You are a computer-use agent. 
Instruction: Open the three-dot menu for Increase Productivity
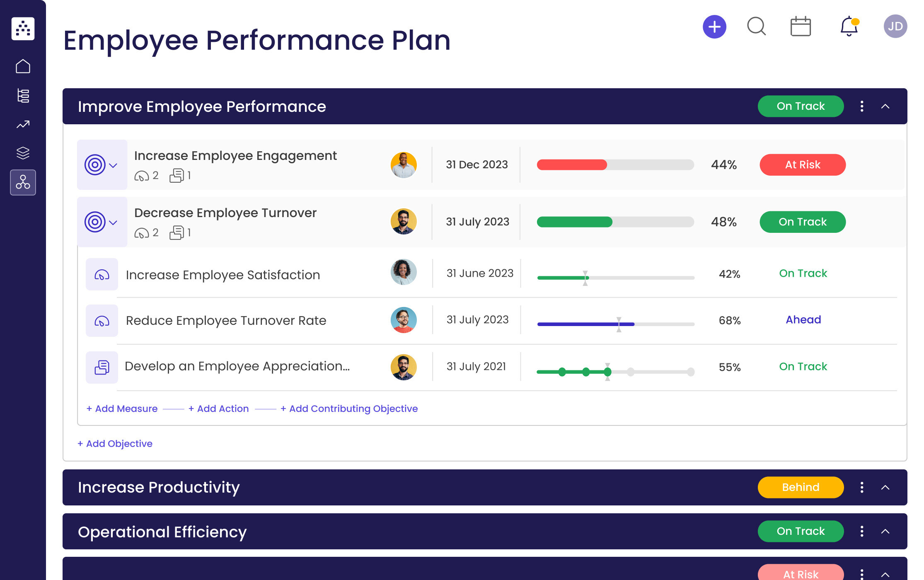862,486
